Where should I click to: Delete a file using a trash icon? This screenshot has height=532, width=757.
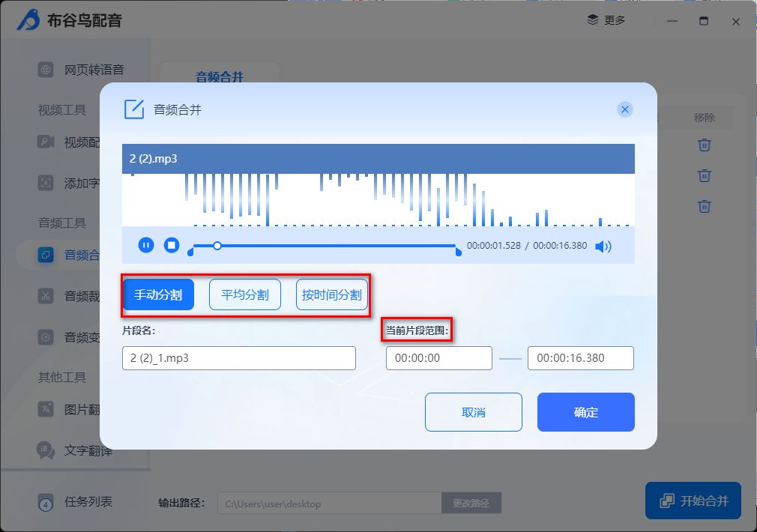point(704,145)
